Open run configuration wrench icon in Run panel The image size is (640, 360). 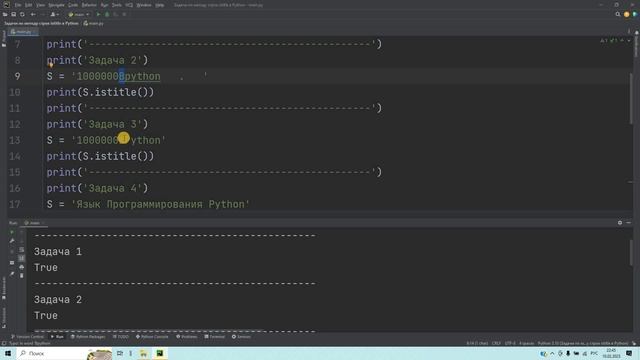[12, 241]
